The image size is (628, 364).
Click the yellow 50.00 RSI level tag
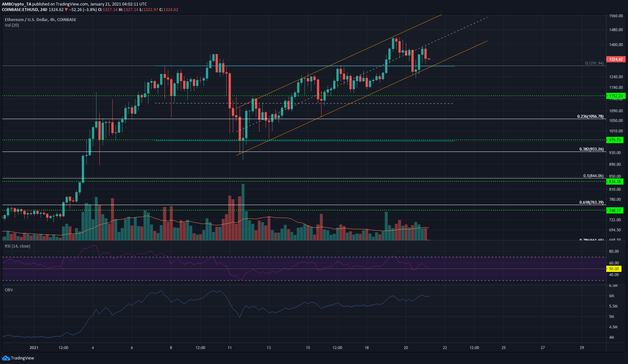(614, 269)
